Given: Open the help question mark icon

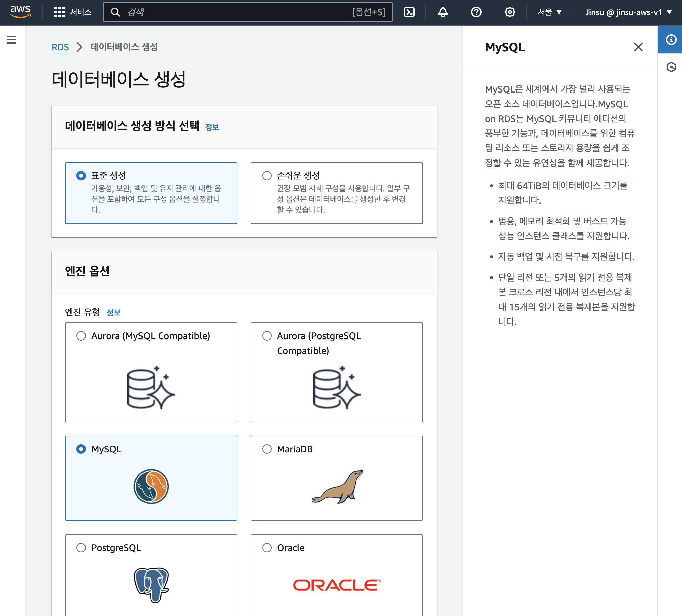Looking at the screenshot, I should [476, 12].
